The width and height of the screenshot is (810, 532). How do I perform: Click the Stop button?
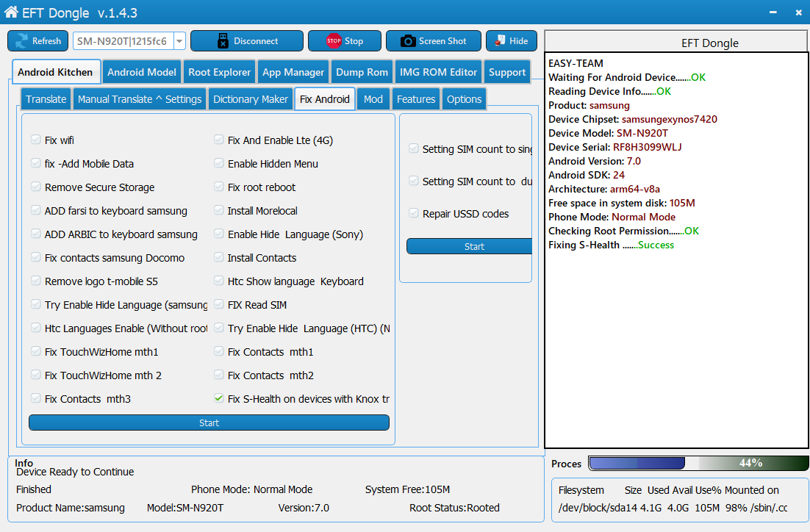(345, 41)
